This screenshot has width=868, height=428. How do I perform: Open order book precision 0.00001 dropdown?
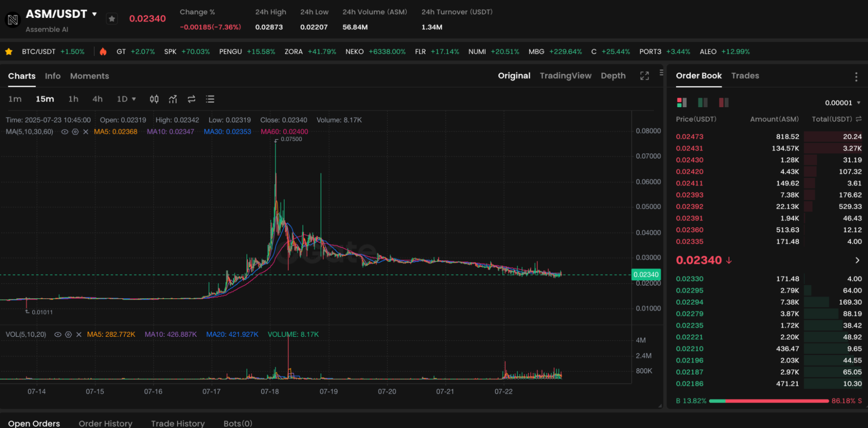click(842, 103)
